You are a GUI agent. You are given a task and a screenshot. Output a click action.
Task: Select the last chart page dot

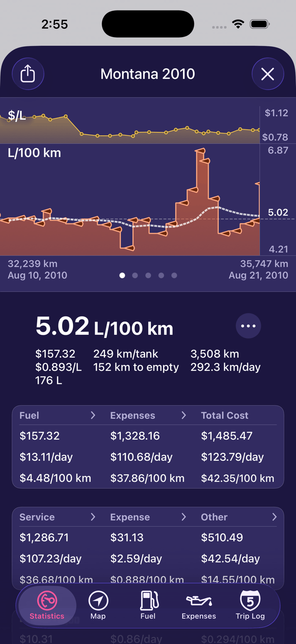[174, 275]
